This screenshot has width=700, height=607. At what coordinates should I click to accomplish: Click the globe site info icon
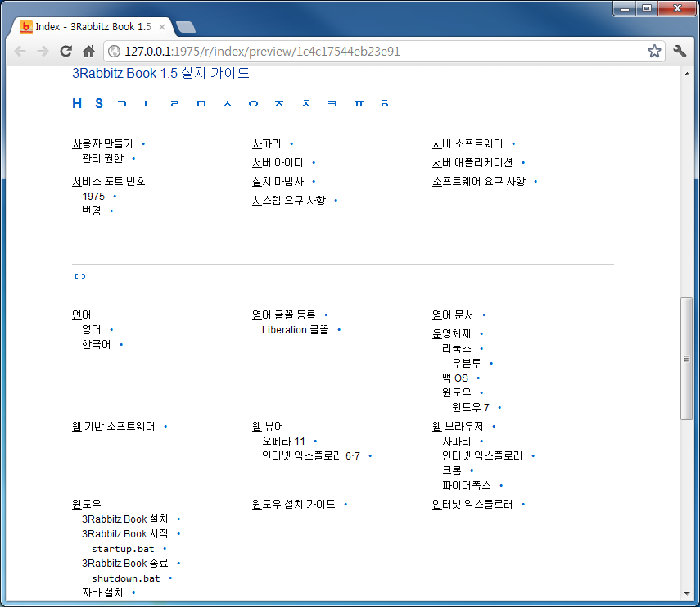point(115,52)
